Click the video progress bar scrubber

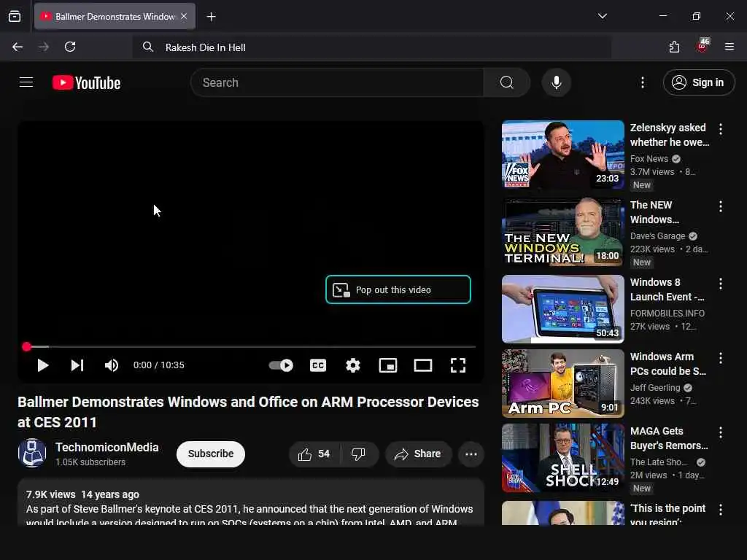pyautogui.click(x=27, y=346)
